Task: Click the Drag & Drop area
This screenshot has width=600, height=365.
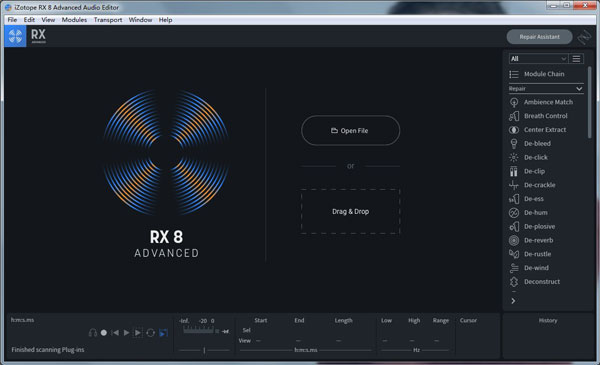Action: (351, 211)
